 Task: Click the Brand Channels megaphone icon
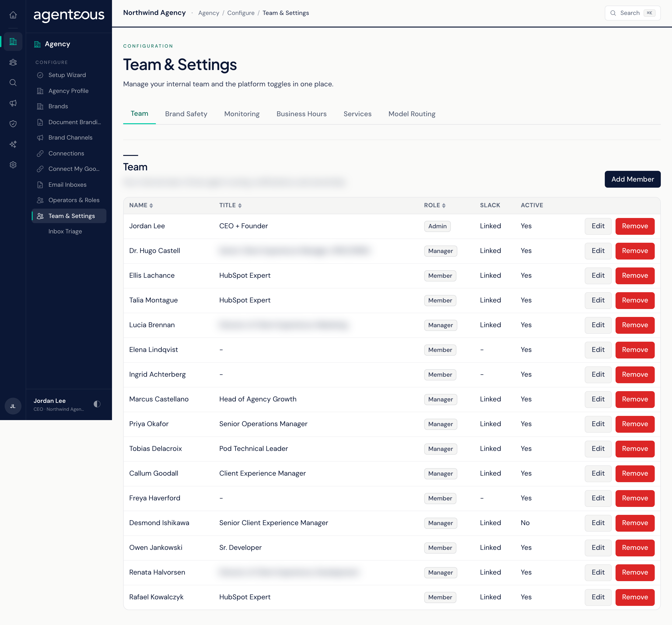[x=40, y=137]
